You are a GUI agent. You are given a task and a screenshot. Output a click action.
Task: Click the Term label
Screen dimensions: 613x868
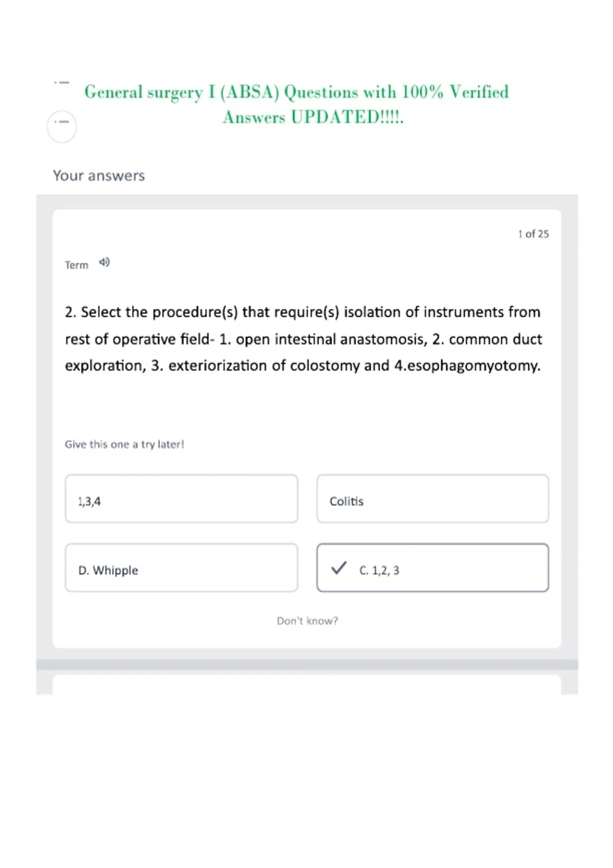[77, 265]
